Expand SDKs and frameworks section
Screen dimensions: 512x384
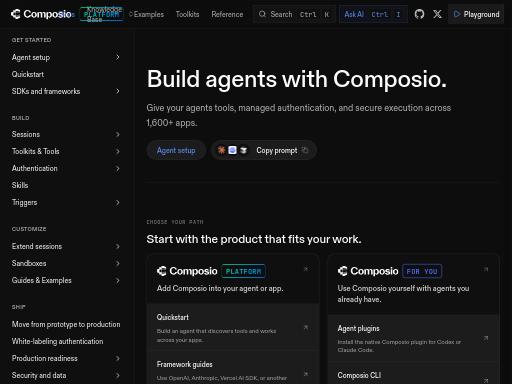point(117,91)
